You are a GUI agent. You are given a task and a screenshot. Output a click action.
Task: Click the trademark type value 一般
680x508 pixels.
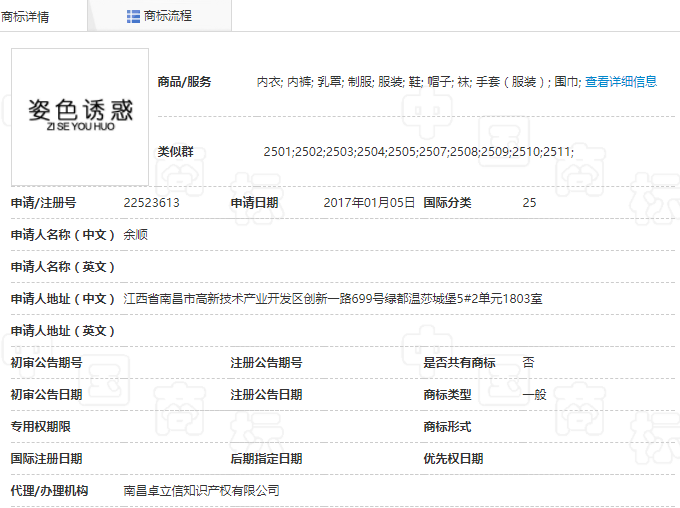click(534, 395)
